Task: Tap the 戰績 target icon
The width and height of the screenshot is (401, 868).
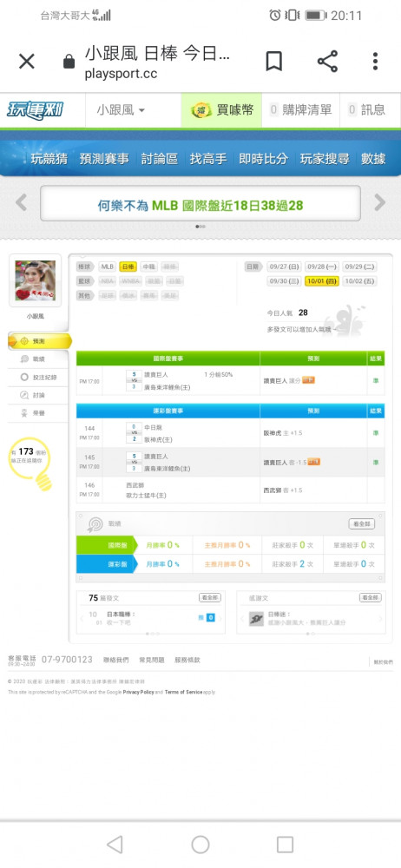Action: tap(95, 524)
